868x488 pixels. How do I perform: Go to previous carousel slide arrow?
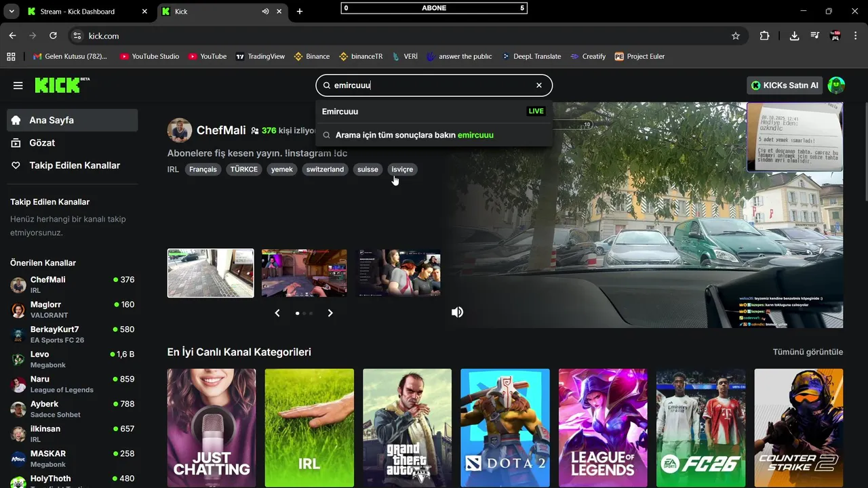pos(277,313)
